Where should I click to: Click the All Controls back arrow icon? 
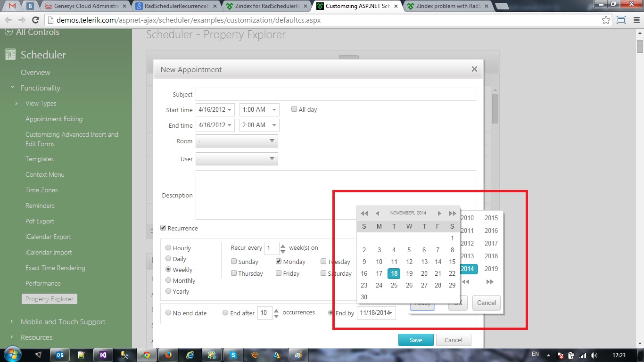pos(8,32)
